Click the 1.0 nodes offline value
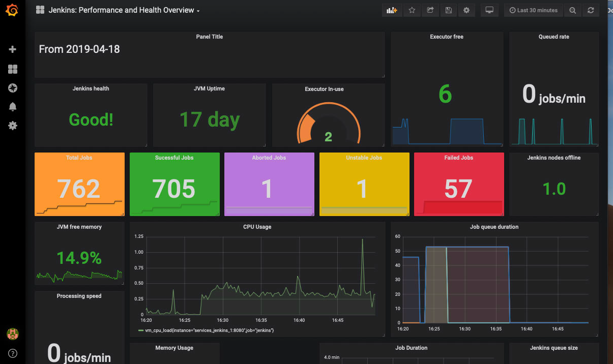The image size is (613, 364). point(554,189)
